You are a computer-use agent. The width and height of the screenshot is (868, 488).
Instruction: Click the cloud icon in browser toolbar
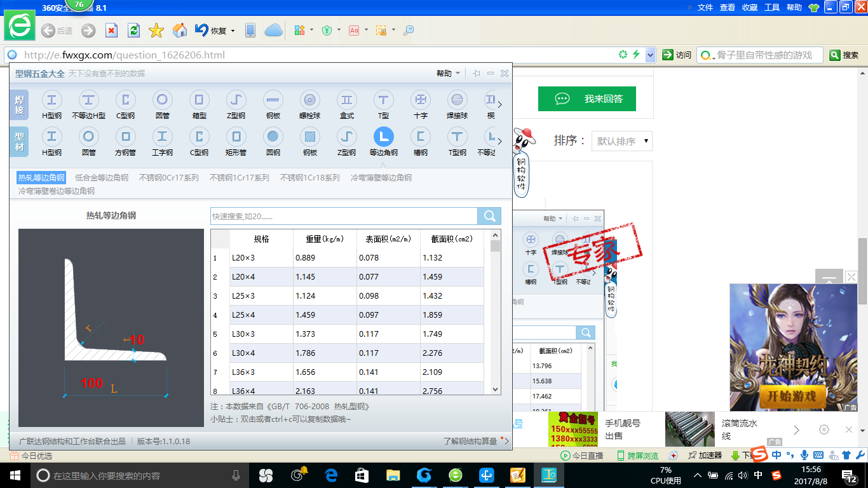(273, 30)
